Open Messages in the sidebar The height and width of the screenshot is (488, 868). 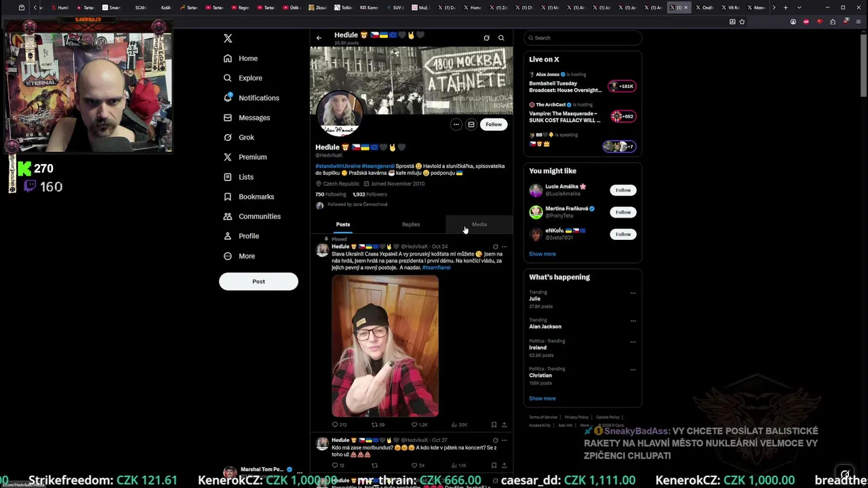pyautogui.click(x=247, y=117)
